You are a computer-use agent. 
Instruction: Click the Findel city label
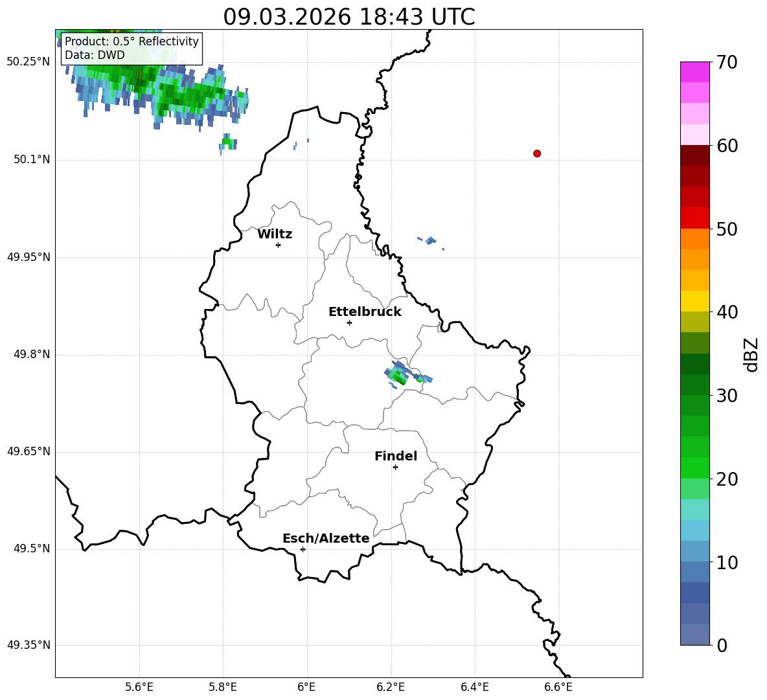(396, 456)
